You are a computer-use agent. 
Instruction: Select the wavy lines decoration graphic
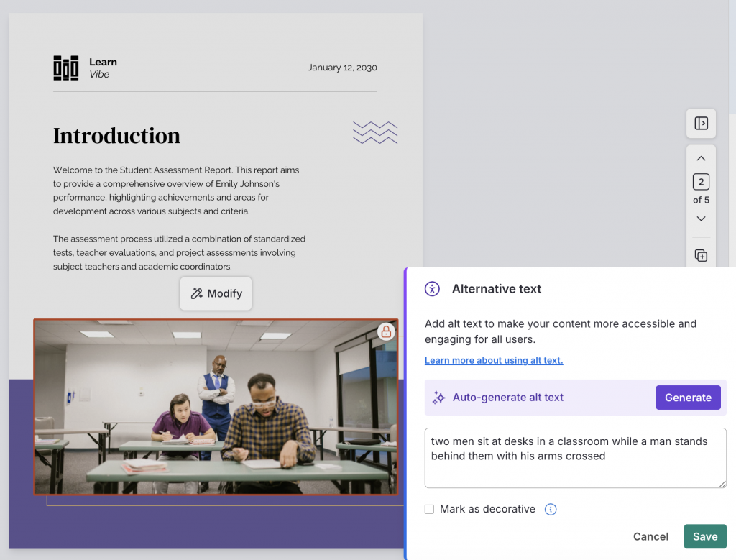pos(375,132)
